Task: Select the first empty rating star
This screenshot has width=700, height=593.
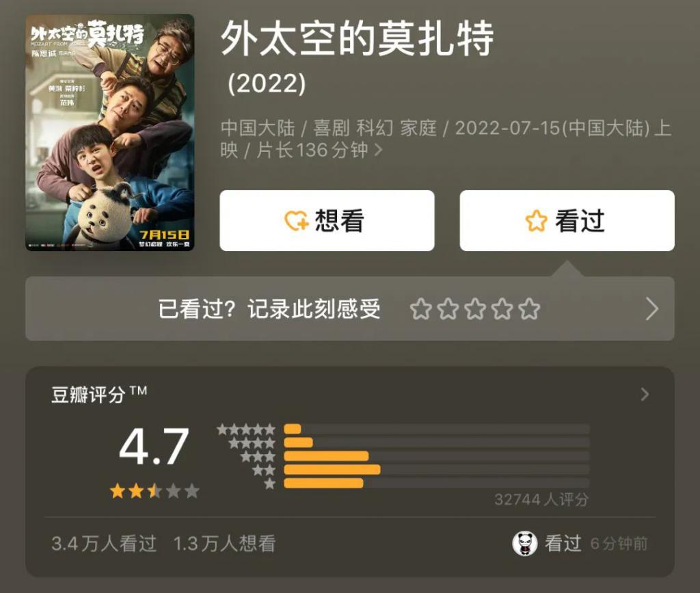Action: click(x=420, y=309)
